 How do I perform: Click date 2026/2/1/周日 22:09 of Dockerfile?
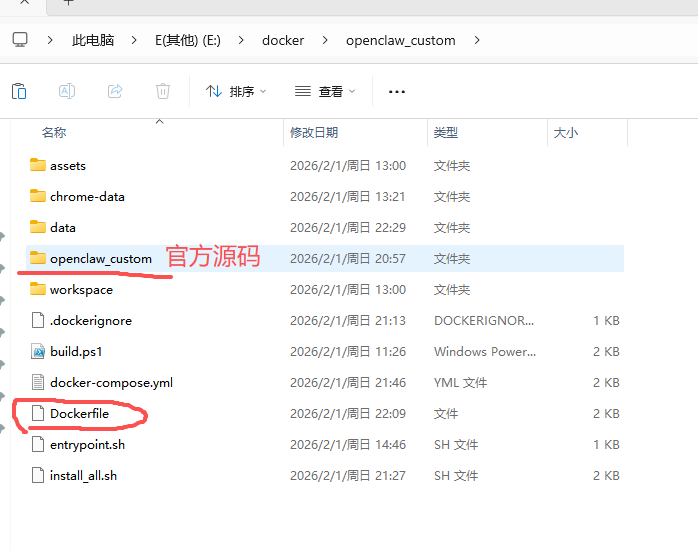coord(348,414)
